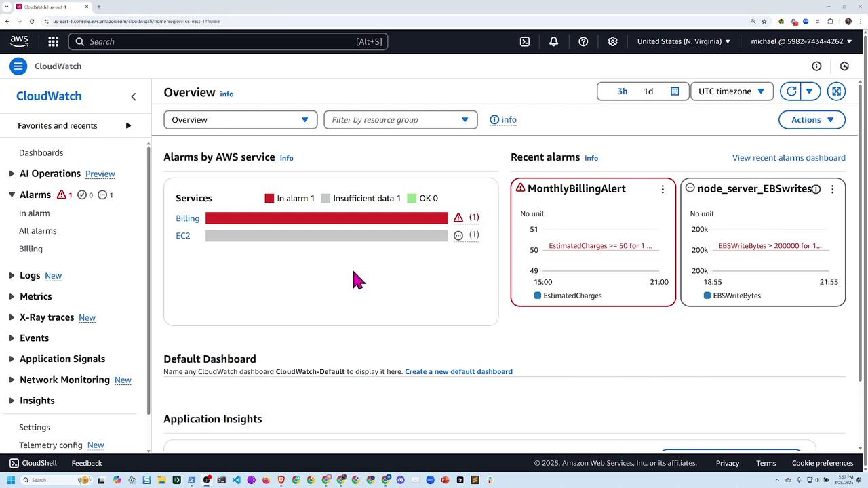Screen dimensions: 868x488
Task: Click the Billing in-alarm warning icon
Action: pos(458,218)
